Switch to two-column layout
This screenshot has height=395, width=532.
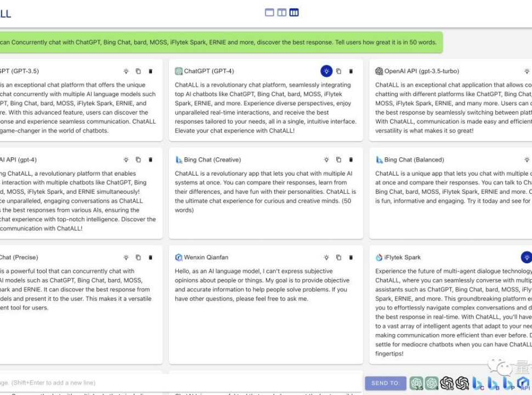[x=281, y=13]
